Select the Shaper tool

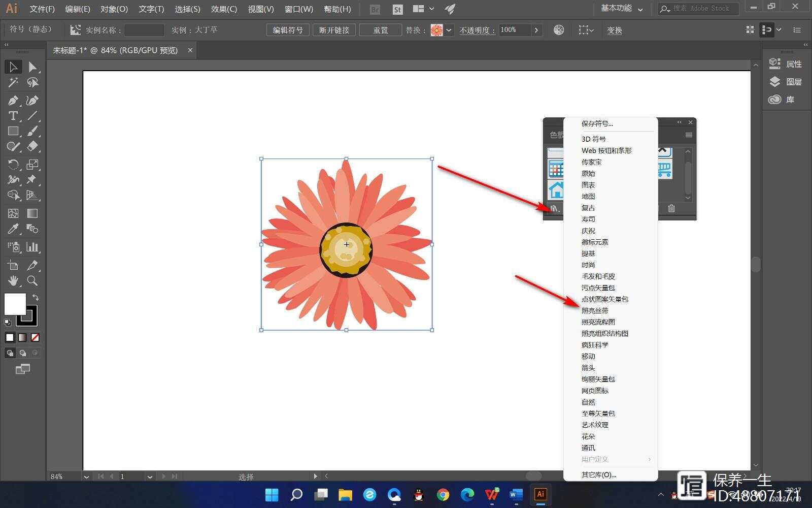click(13, 147)
